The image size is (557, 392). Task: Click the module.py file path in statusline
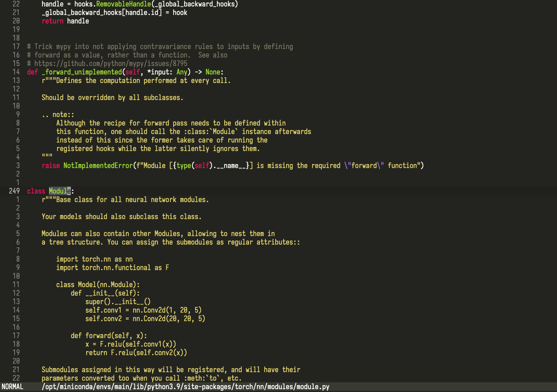click(x=185, y=387)
